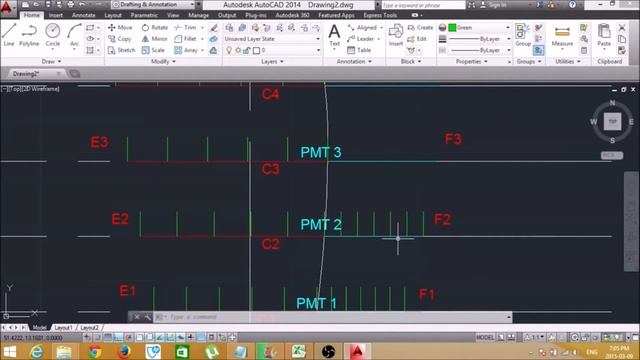Click the Top 2D Wireframe viewport label
Viewport: 640px width, 360px height.
[31, 89]
